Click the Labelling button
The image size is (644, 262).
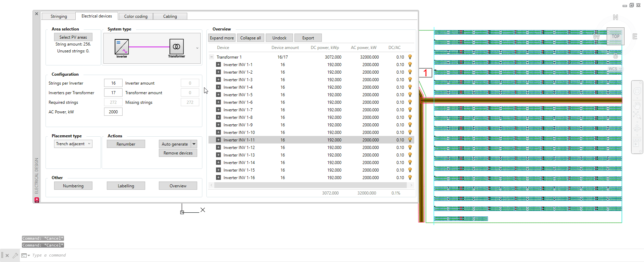coord(126,186)
